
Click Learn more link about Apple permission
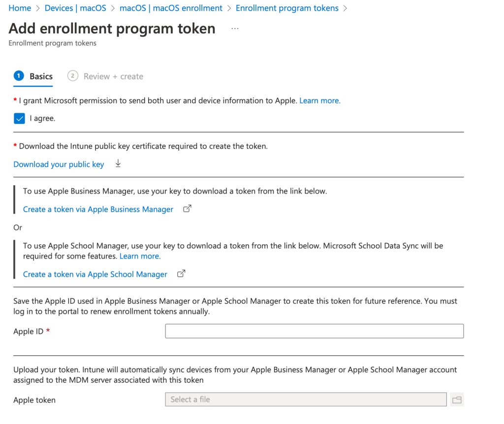319,100
